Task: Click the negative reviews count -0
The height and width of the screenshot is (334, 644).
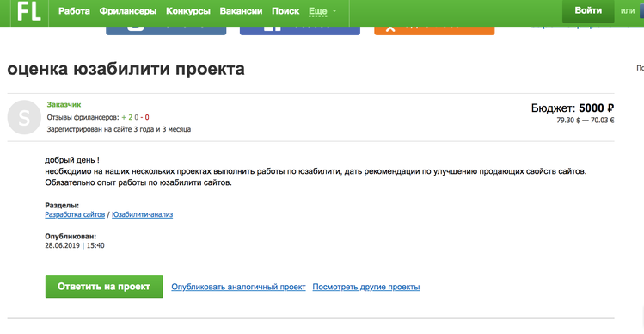Action: click(144, 117)
